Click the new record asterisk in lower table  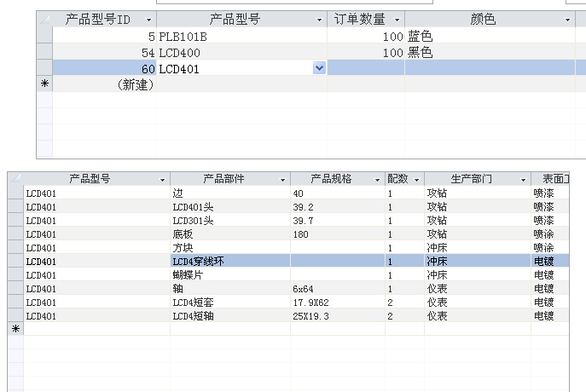pos(15,328)
